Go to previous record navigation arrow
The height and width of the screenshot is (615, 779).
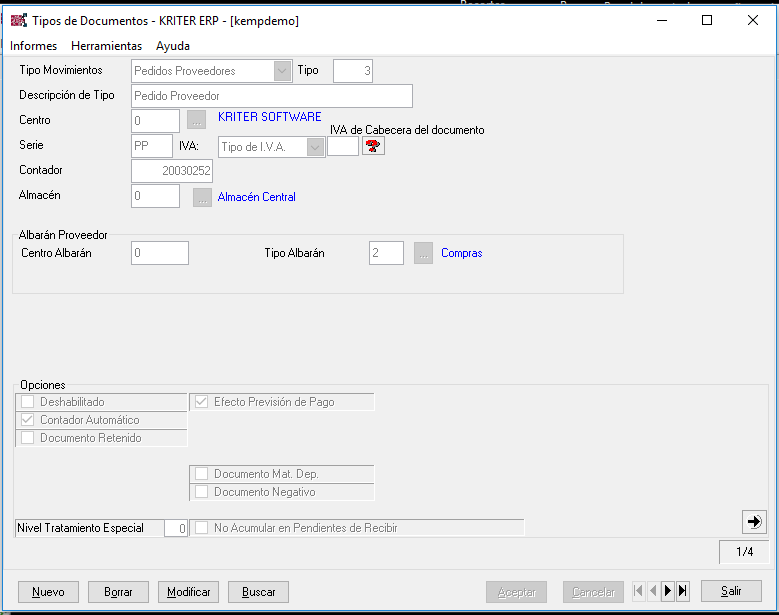[653, 591]
